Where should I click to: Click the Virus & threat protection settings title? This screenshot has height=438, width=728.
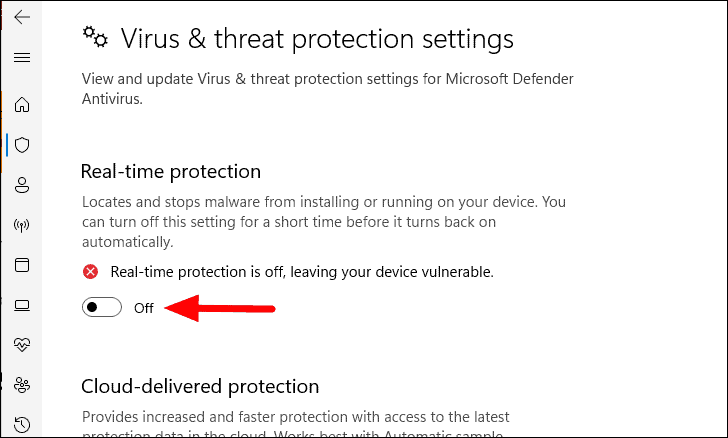[317, 39]
